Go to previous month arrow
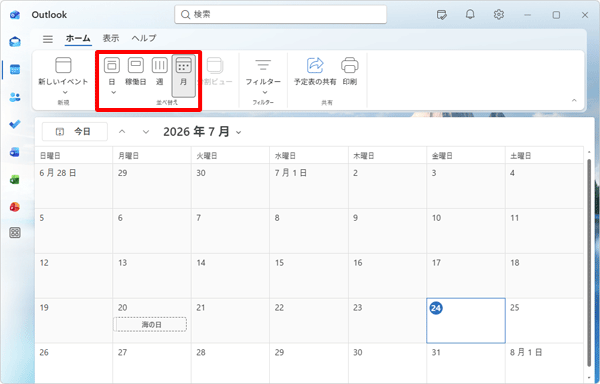Viewport: 600px width, 384px height. tap(122, 132)
